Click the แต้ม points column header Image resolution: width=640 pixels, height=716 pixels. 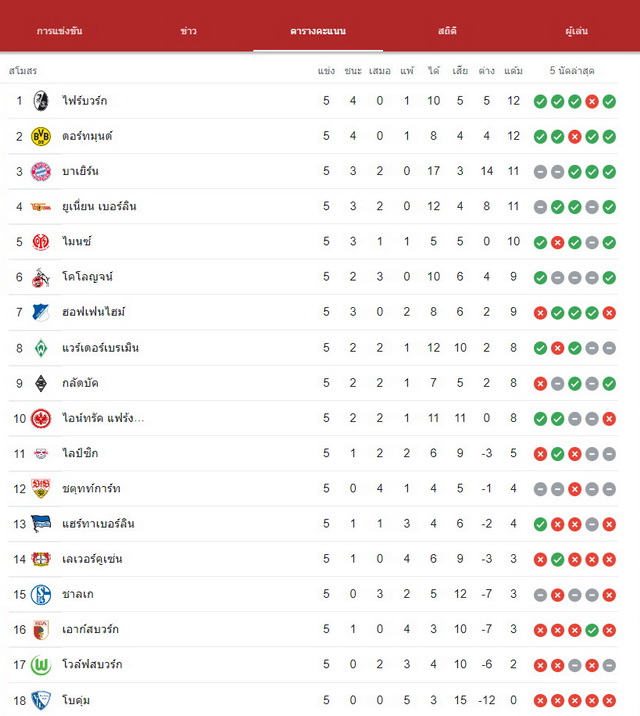coord(514,71)
